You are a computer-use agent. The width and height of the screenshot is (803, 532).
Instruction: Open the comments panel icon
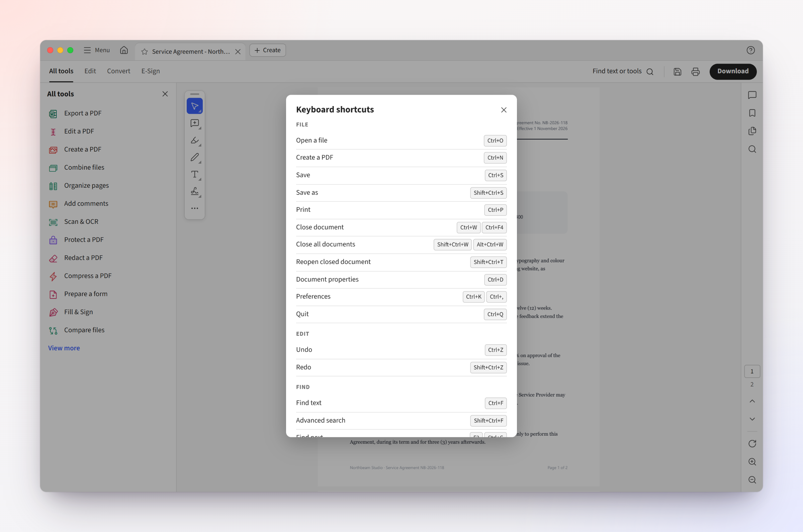[x=752, y=95]
